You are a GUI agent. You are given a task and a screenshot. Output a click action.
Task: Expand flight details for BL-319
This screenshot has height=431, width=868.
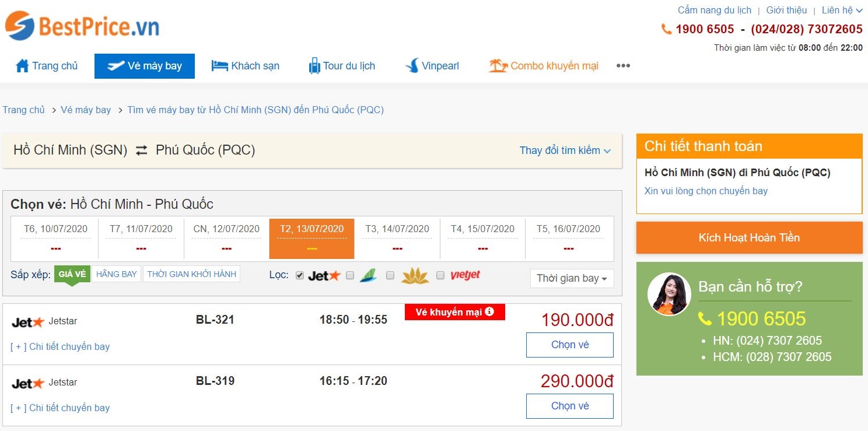pyautogui.click(x=60, y=408)
